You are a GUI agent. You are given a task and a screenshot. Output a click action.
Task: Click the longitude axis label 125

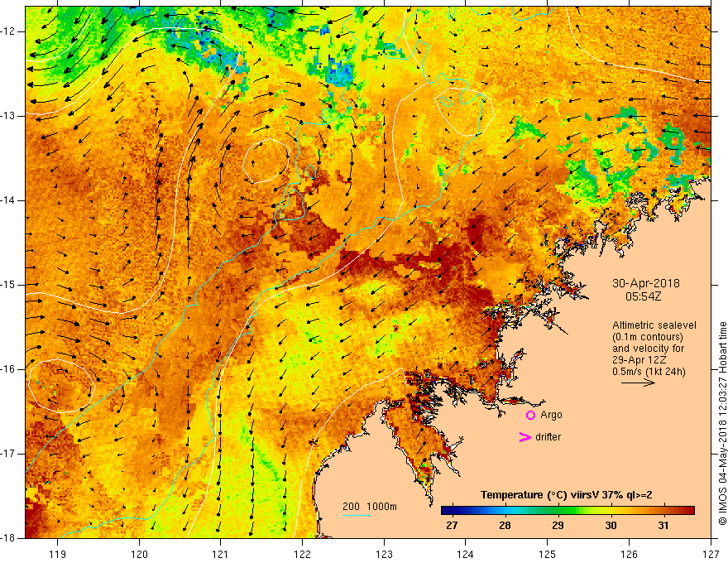[548, 554]
